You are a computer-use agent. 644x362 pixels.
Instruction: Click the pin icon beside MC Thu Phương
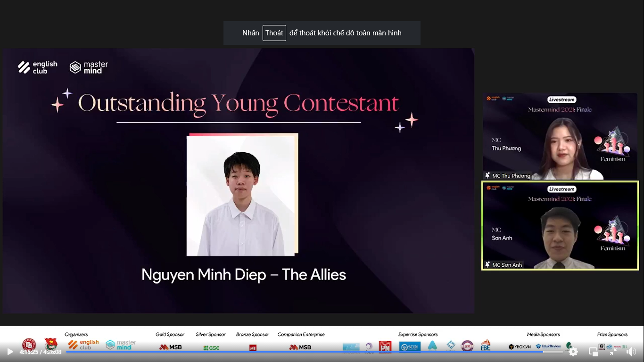pyautogui.click(x=487, y=175)
